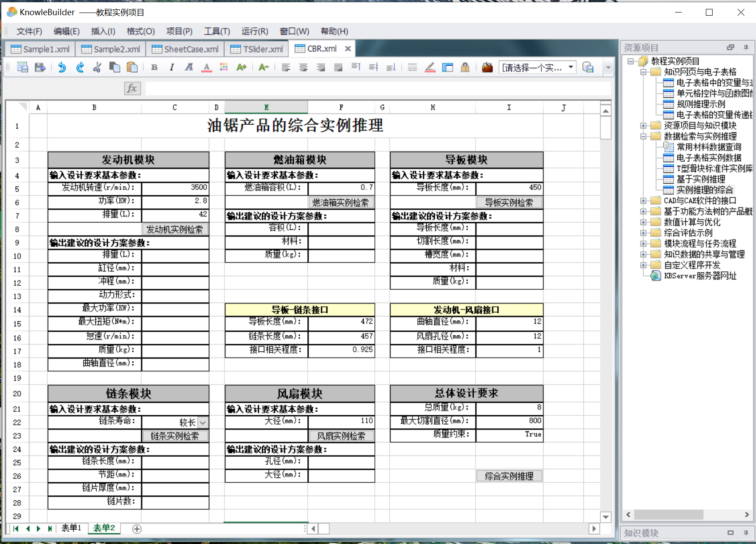Click the Redo arrow icon
Screen dimensions: 756x544
pos(80,67)
